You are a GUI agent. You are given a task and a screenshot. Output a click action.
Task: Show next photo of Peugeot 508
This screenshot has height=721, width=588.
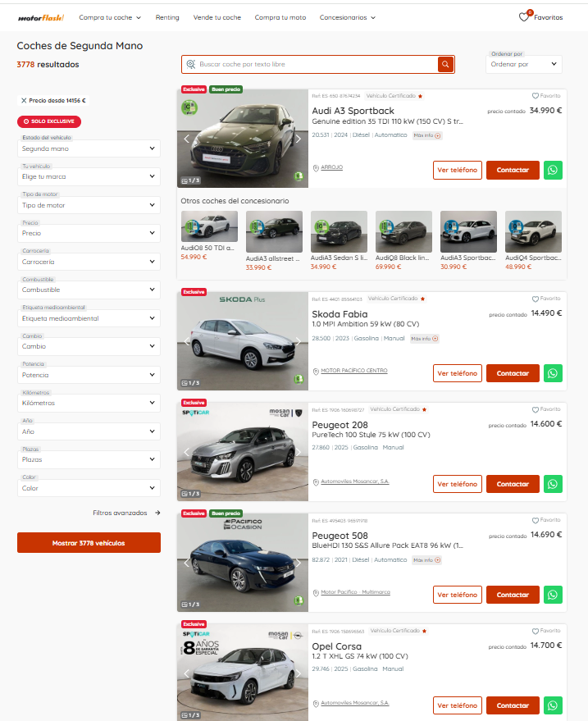(x=299, y=563)
